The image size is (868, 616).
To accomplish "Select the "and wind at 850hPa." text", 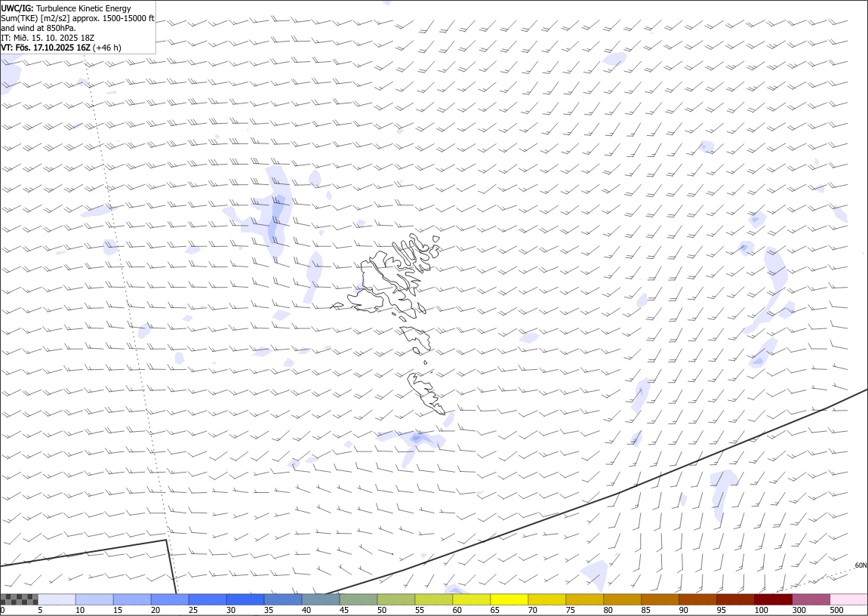I will click(38, 28).
